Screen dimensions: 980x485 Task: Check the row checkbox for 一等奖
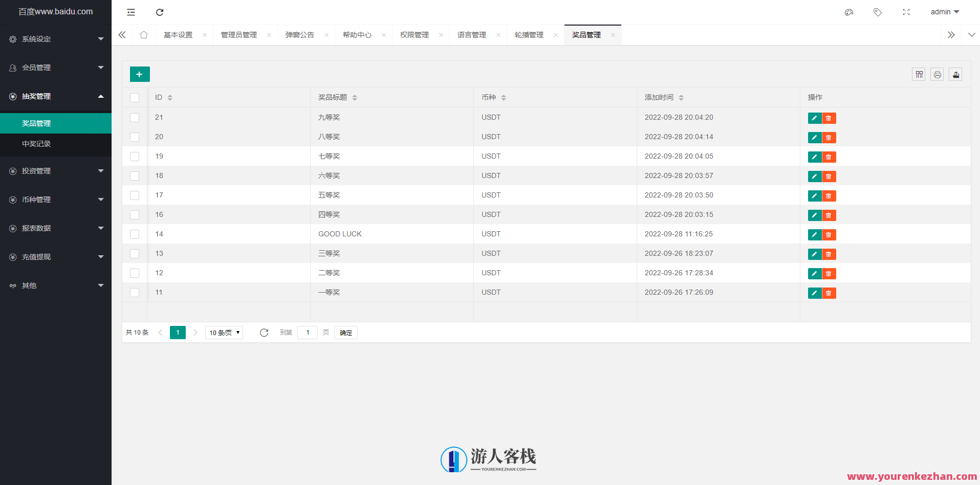(135, 292)
